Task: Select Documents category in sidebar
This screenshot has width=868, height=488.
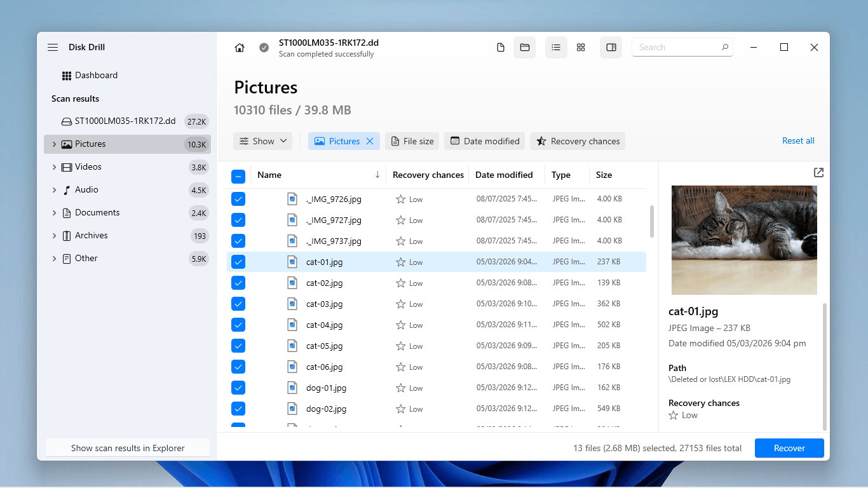Action: (x=127, y=213)
